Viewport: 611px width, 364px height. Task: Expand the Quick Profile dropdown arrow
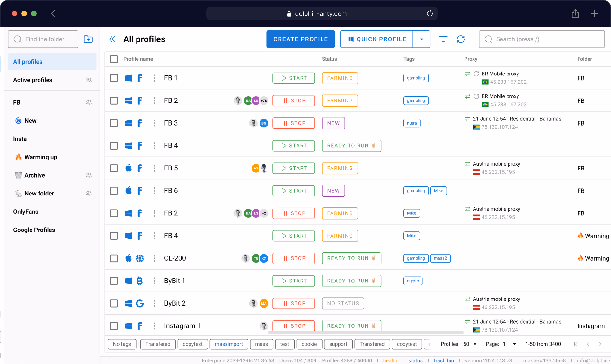(x=422, y=39)
